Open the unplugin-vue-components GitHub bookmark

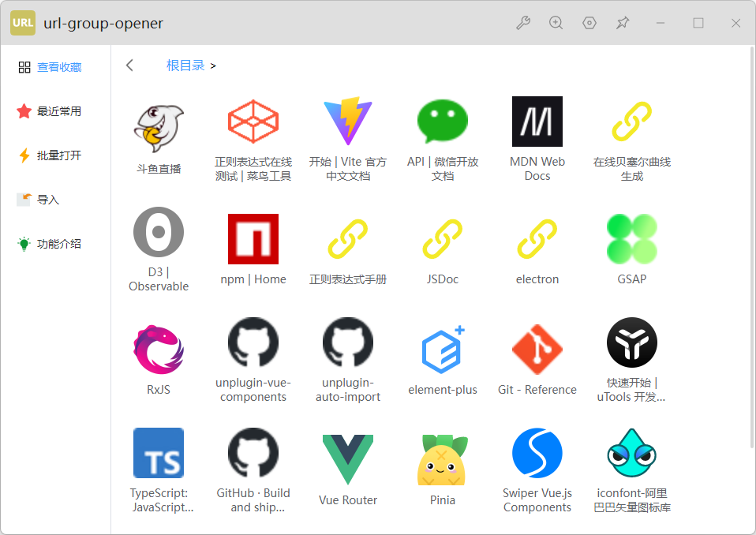click(x=253, y=342)
